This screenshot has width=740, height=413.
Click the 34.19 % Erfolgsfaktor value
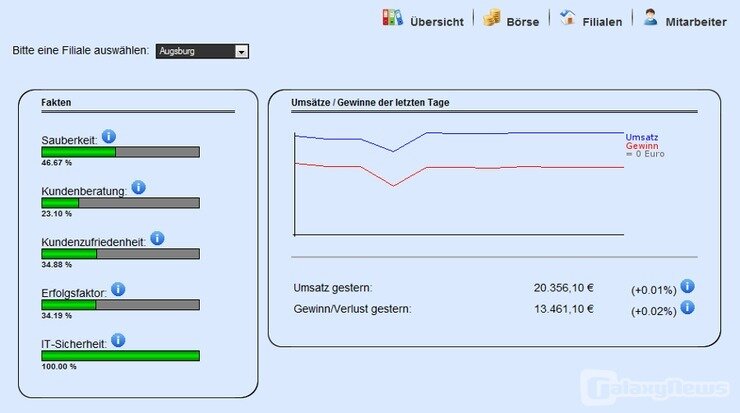(57, 316)
